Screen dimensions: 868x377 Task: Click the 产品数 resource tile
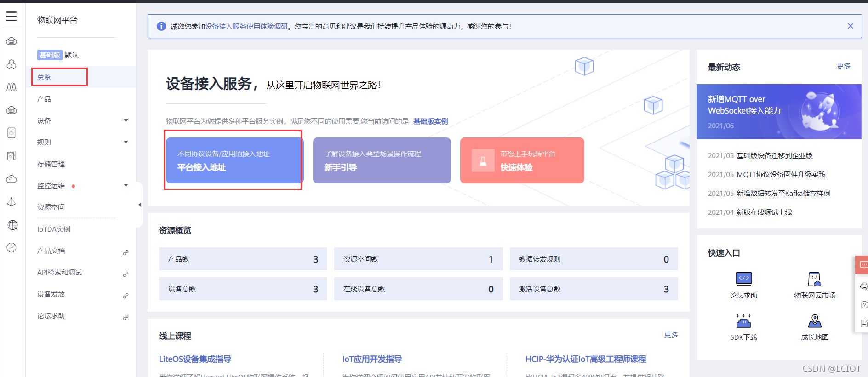click(243, 259)
